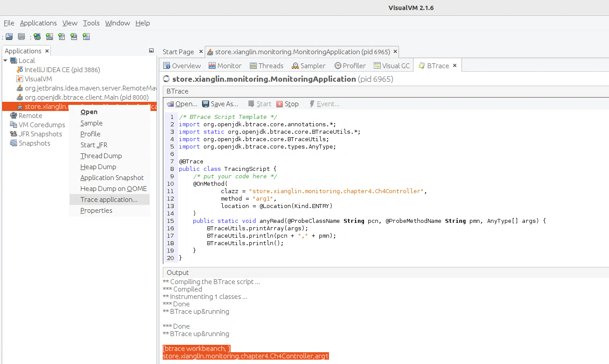The height and width of the screenshot is (364, 609).
Task: Click the "public class TracingScript {" line
Action: [227, 169]
